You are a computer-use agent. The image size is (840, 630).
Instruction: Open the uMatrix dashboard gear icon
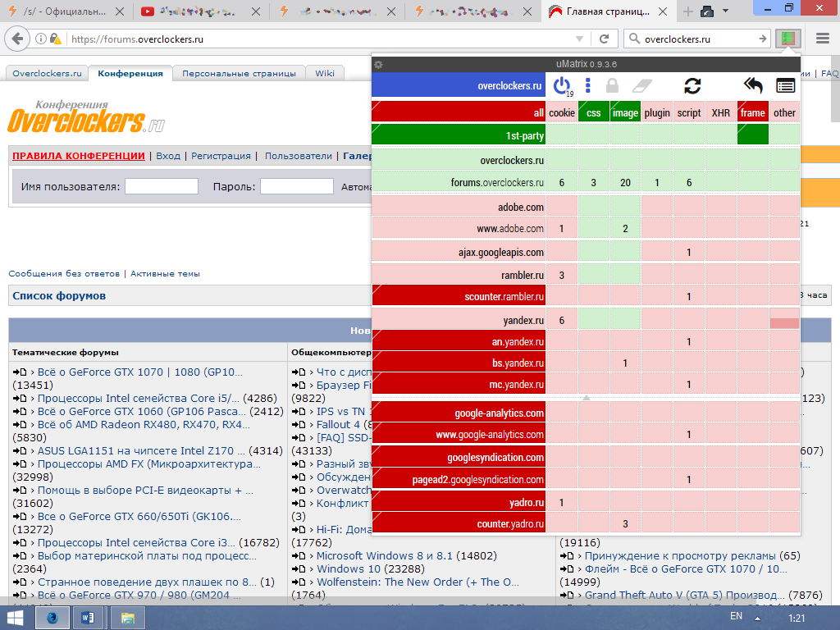tap(378, 64)
